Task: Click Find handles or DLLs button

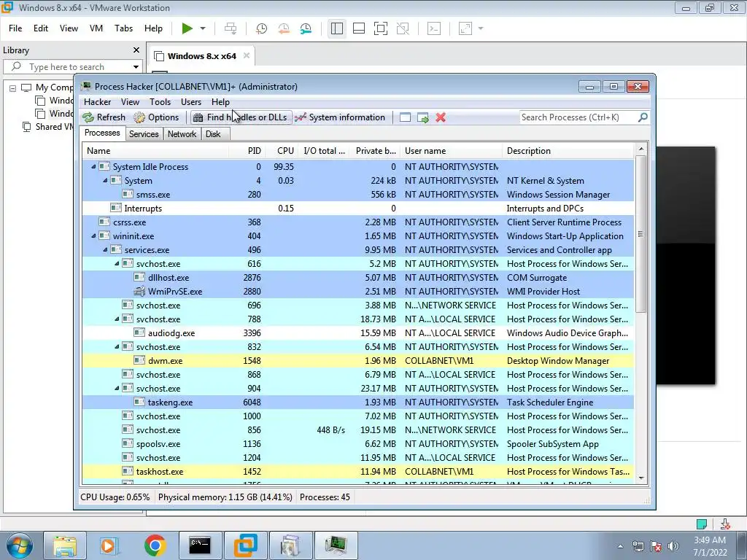Action: pos(241,117)
